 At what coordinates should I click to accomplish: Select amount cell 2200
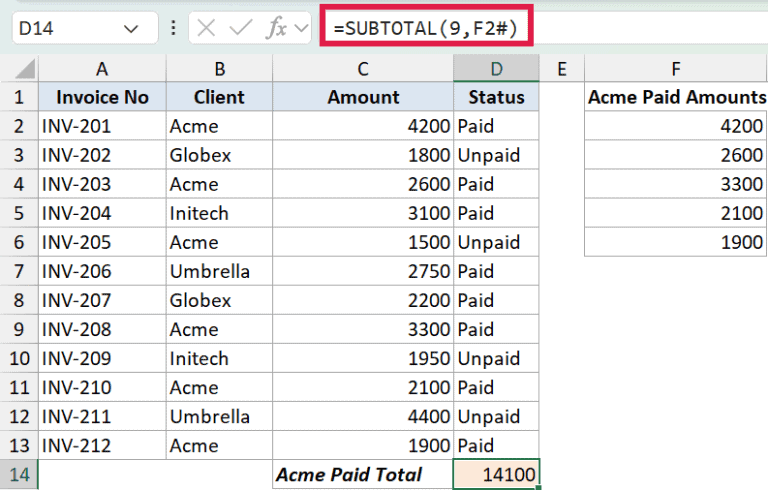pyautogui.click(x=363, y=300)
